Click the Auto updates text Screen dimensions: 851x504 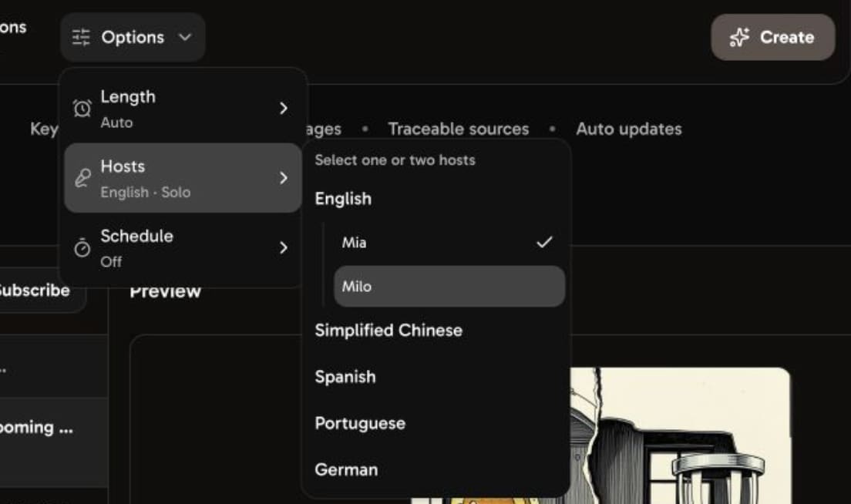coord(628,129)
